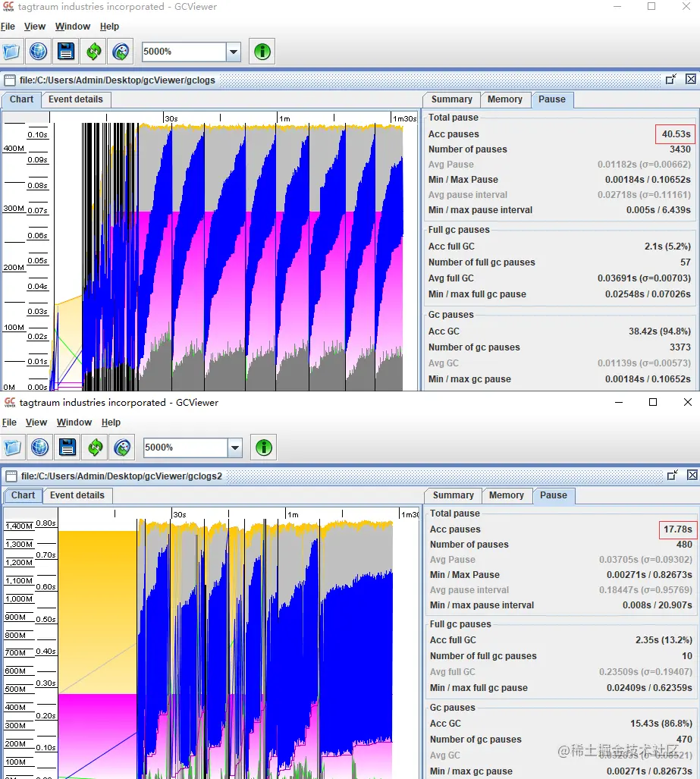The image size is (700, 779).
Task: Click Number of gc pauses value 3373
Action: 680,347
